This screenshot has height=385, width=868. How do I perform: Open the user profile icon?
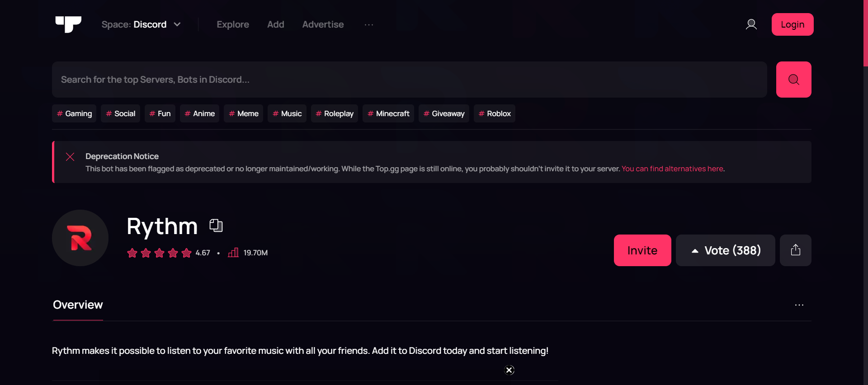point(751,24)
